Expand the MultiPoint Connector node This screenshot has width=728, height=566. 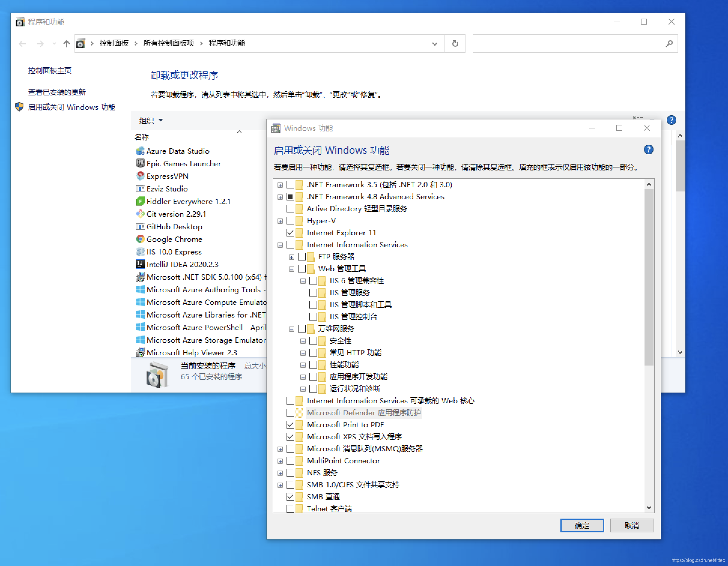[x=280, y=461]
